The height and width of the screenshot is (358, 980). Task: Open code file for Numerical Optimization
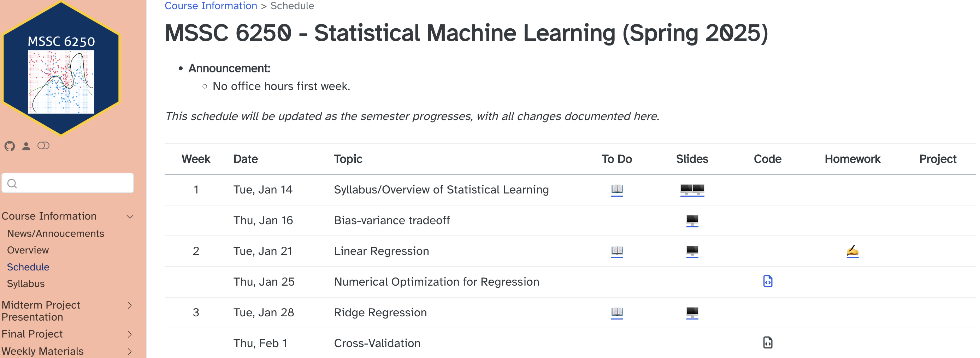point(768,281)
